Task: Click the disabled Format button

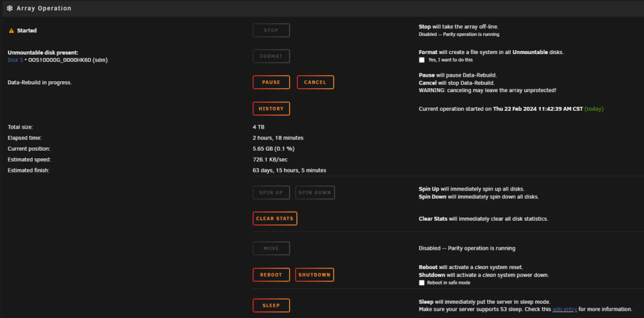Action: [271, 56]
